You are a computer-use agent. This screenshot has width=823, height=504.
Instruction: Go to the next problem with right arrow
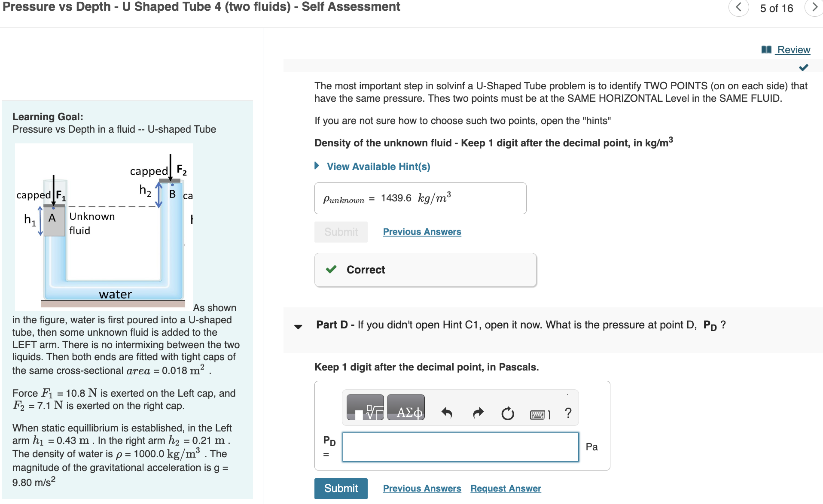pyautogui.click(x=814, y=8)
